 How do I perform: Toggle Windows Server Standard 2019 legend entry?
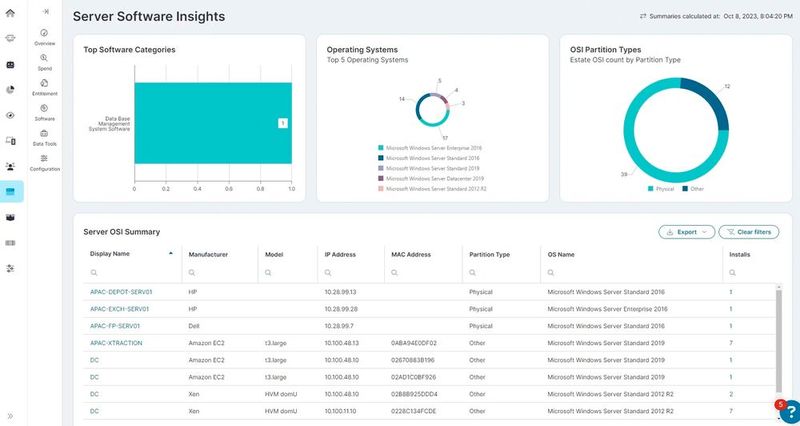click(429, 168)
